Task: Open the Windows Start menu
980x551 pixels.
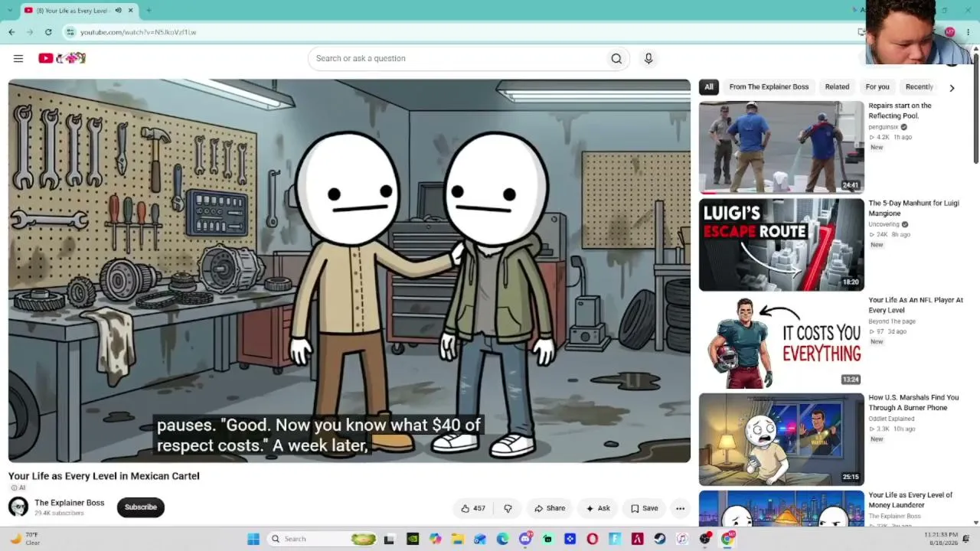Action: (253, 539)
